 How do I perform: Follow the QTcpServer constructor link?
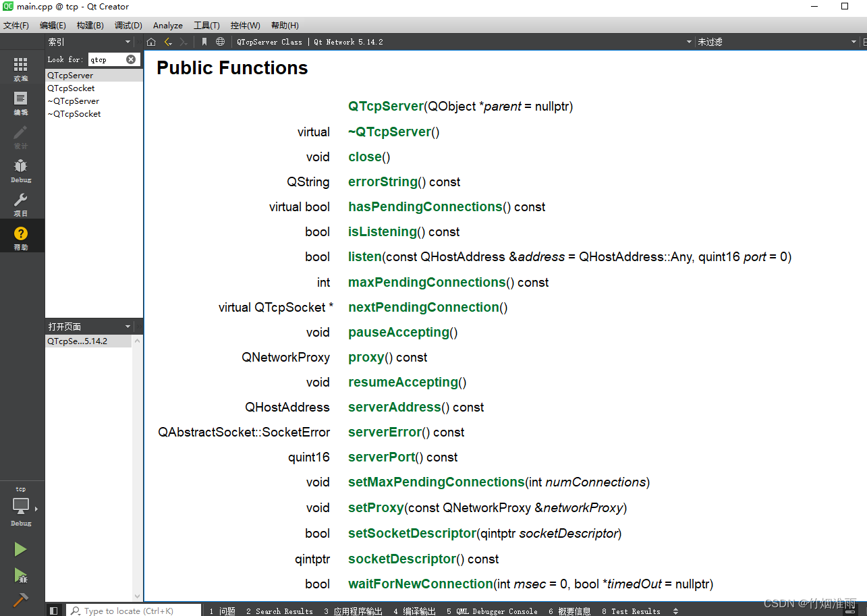tap(385, 106)
